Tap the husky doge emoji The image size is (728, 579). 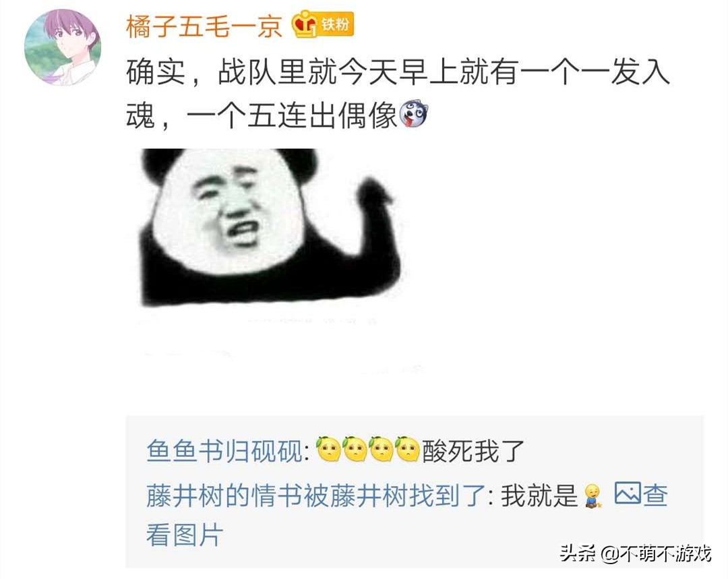[413, 113]
